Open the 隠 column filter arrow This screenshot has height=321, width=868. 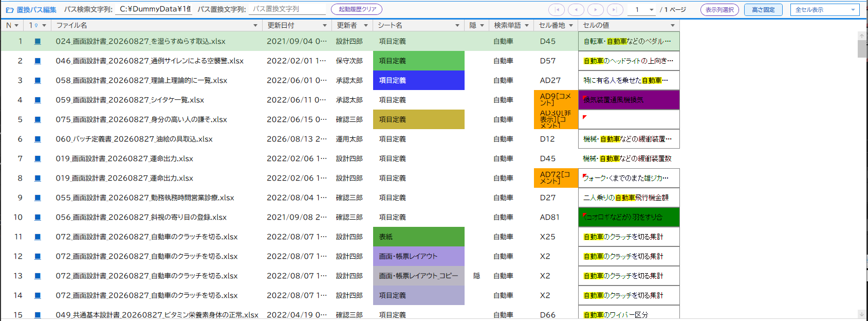click(482, 25)
